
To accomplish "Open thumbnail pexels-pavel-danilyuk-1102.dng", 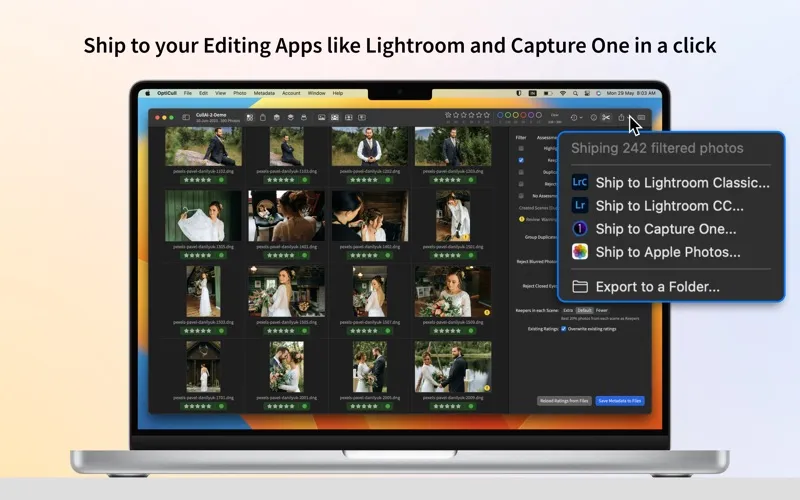I will pyautogui.click(x=204, y=147).
